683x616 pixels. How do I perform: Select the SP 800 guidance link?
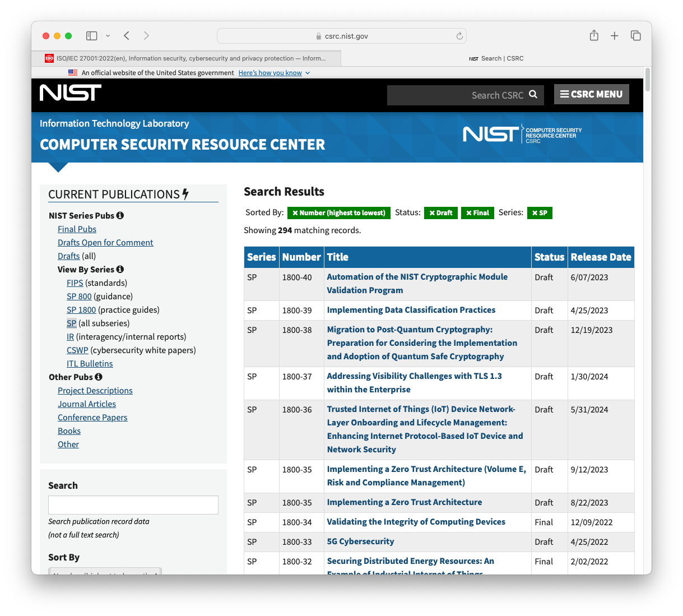(x=79, y=297)
